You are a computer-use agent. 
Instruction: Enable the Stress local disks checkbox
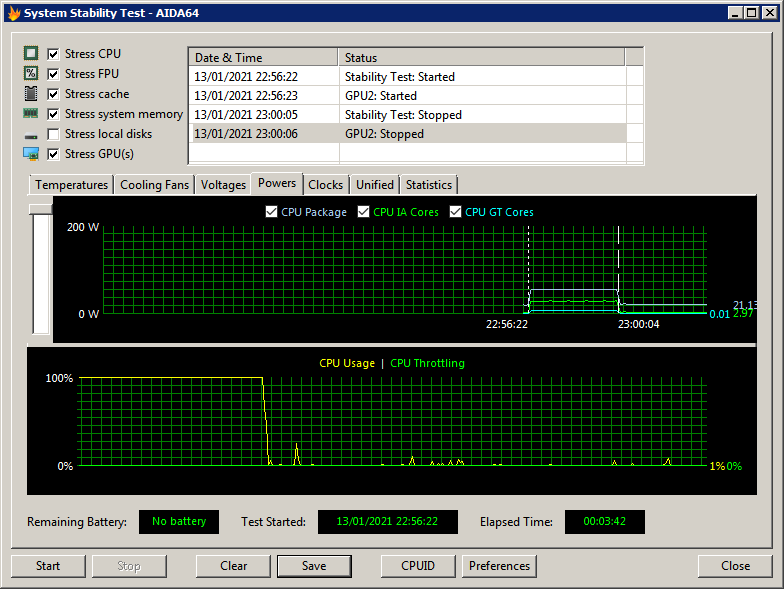[x=54, y=134]
